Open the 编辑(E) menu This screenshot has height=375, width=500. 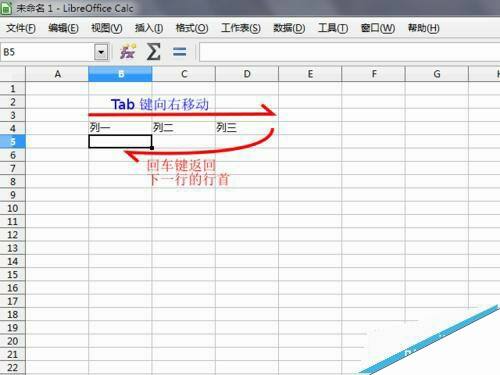(63, 28)
